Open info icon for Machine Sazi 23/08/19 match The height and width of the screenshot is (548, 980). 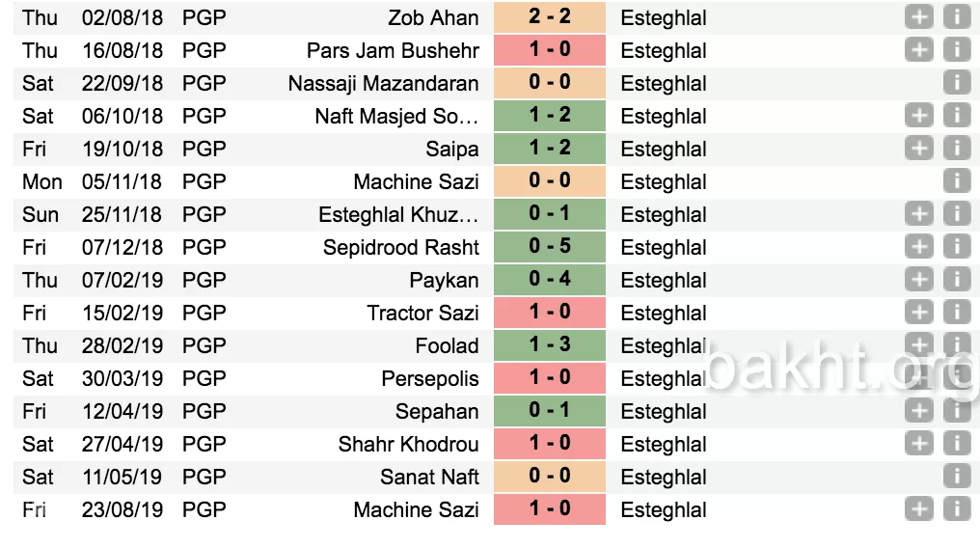tap(956, 509)
